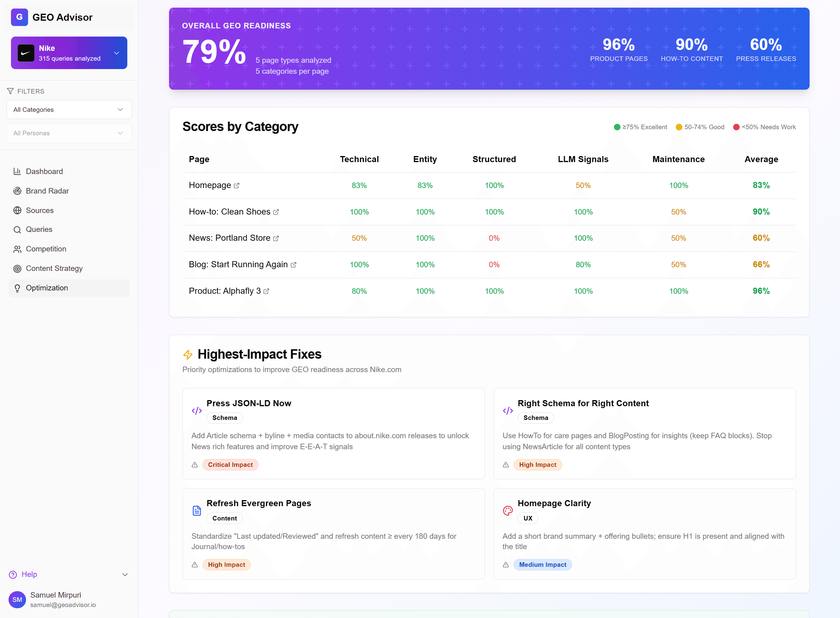Click the How-to: Clean Shoes page link

tap(229, 212)
